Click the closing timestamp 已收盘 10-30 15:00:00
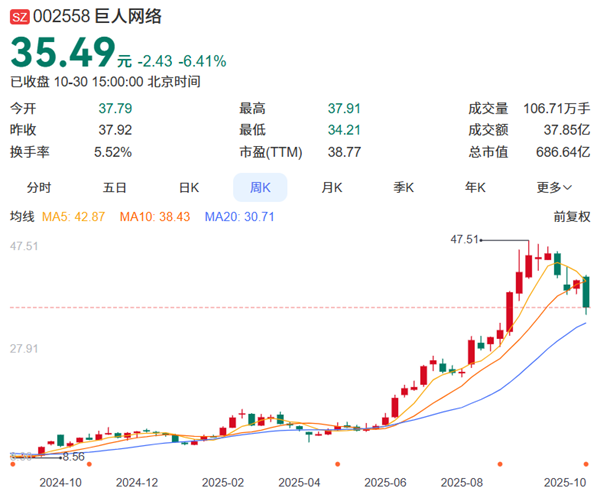 pos(77,82)
